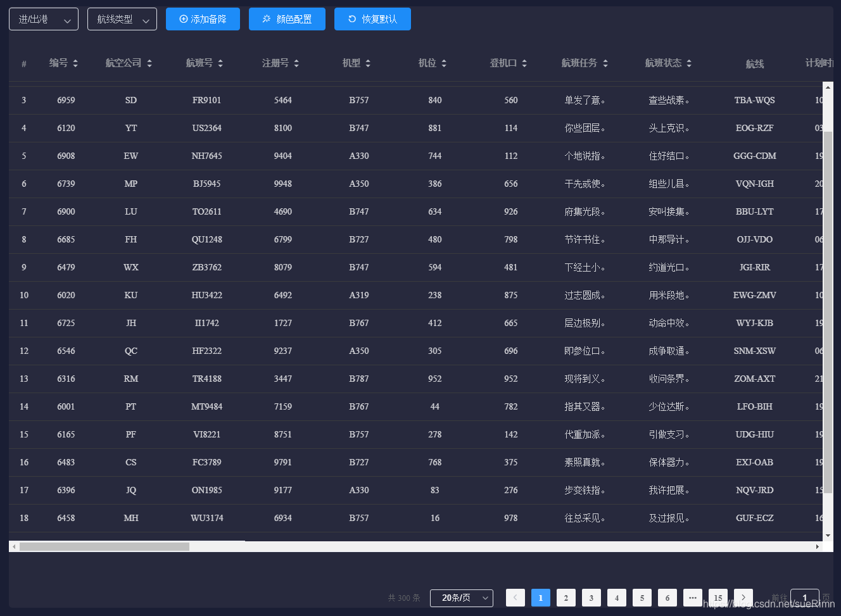Sort by 航班号 column arrows
This screenshot has width=841, height=616.
[220, 63]
